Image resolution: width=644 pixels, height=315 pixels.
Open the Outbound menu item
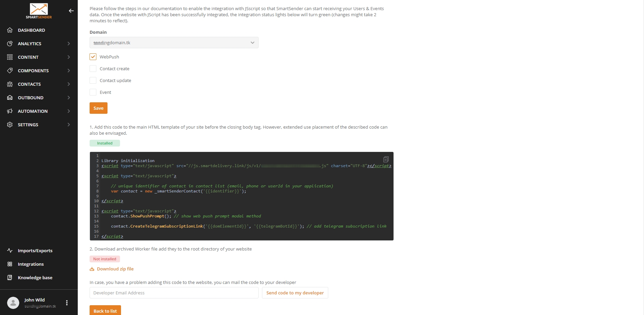(x=30, y=98)
